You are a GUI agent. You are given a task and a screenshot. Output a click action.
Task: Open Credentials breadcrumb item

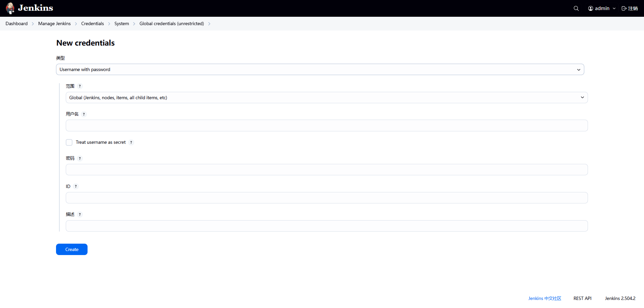[92, 23]
